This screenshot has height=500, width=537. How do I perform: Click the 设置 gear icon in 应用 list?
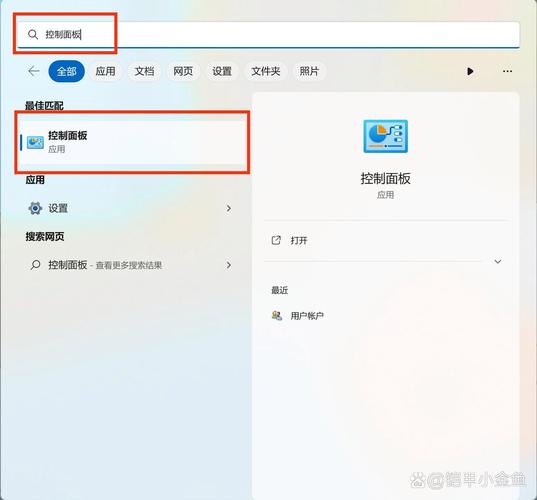click(x=35, y=208)
